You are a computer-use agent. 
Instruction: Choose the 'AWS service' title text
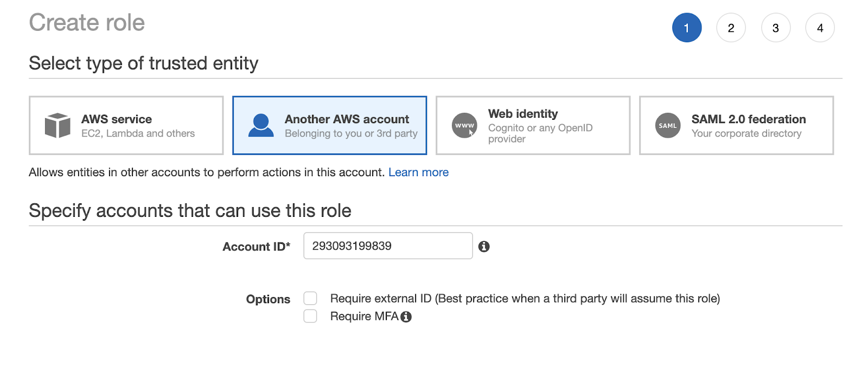[117, 119]
